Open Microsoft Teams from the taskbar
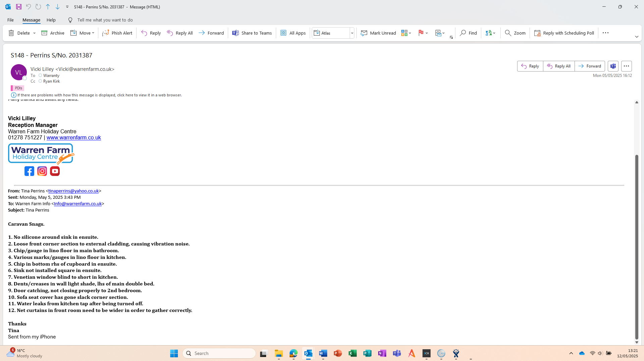644x361 pixels. tap(397, 353)
